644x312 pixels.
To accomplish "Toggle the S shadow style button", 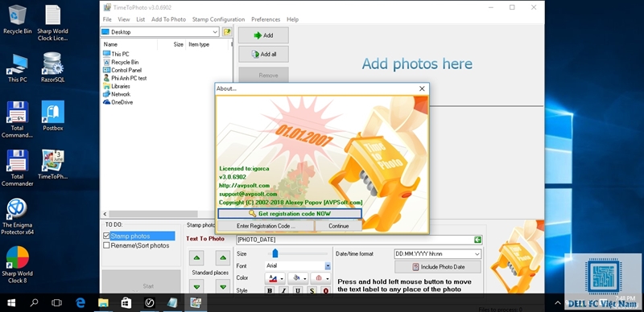I will (x=312, y=290).
